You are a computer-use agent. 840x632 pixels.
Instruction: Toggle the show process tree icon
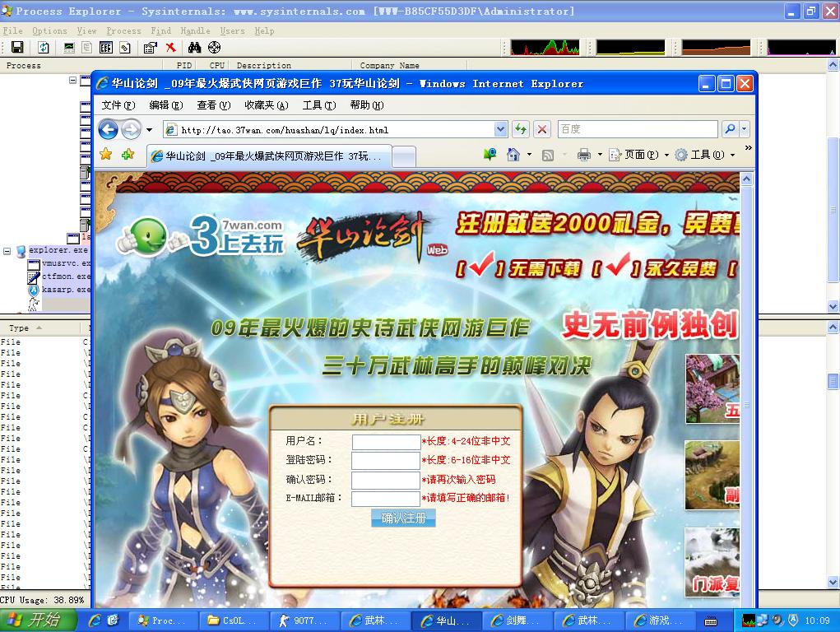[86, 48]
